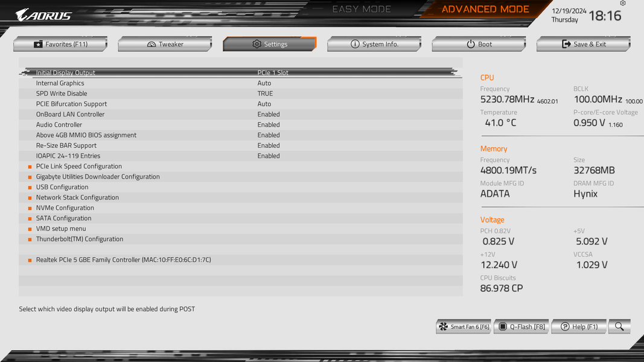Switch to EASY MODE
Viewport: 644px width, 362px height.
[362, 9]
